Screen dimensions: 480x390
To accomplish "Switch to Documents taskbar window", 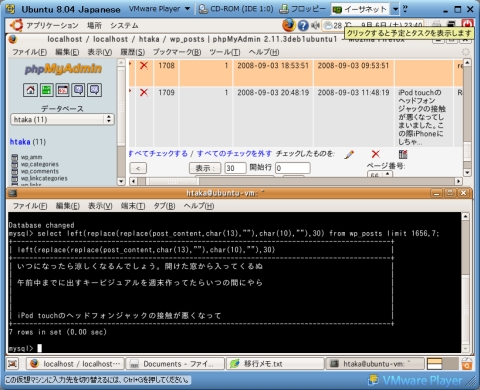I will click(x=175, y=364).
